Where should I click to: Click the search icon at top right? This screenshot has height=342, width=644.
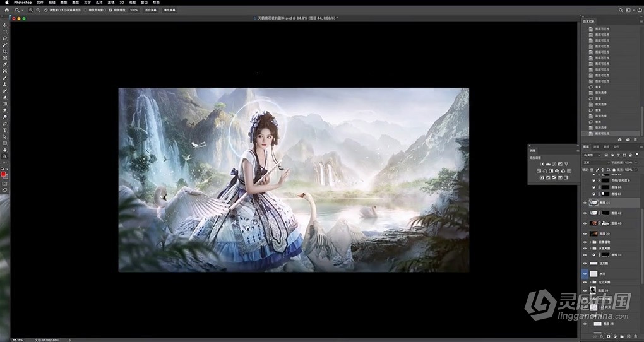[621, 11]
